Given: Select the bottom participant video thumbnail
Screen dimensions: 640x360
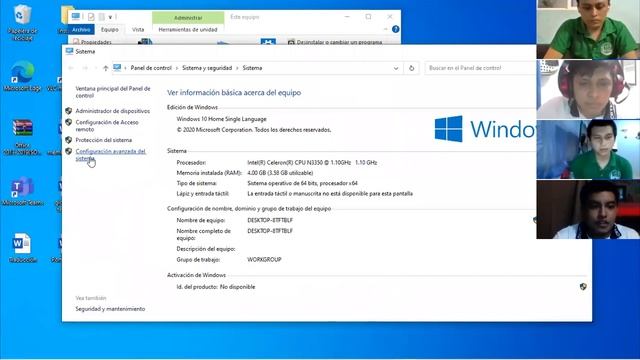Looking at the screenshot, I should (588, 209).
